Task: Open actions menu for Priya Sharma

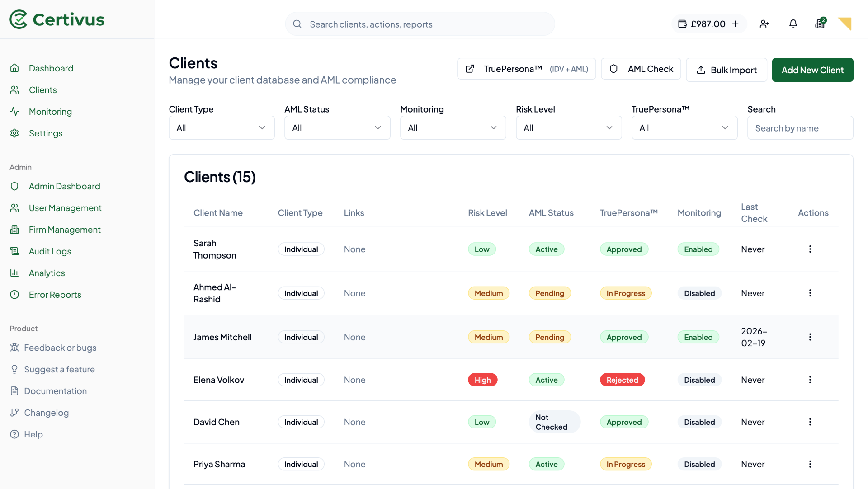Action: (x=810, y=464)
